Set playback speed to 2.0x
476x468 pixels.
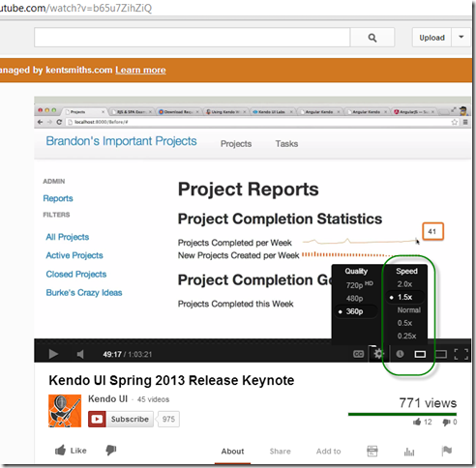pos(404,284)
